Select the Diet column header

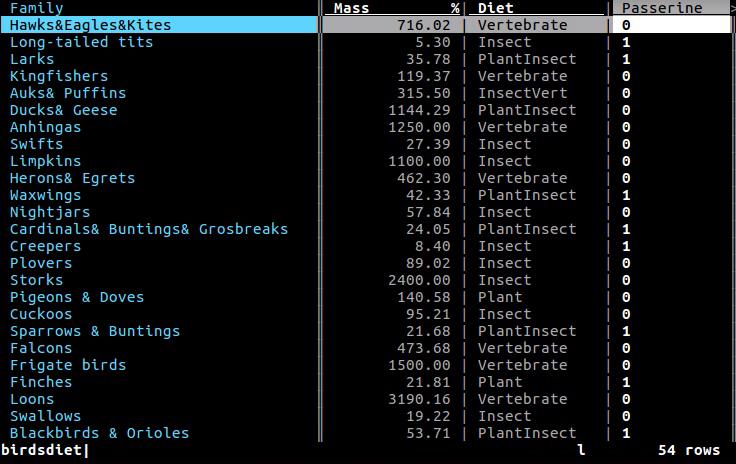(496, 8)
